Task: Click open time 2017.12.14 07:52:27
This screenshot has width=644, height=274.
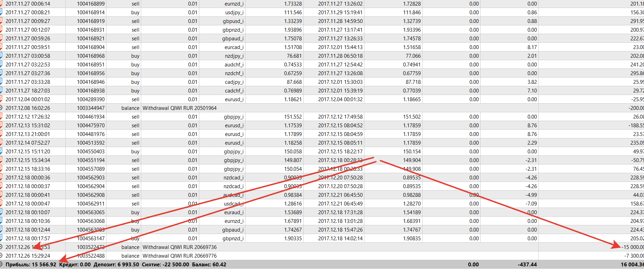Action: click(28, 143)
